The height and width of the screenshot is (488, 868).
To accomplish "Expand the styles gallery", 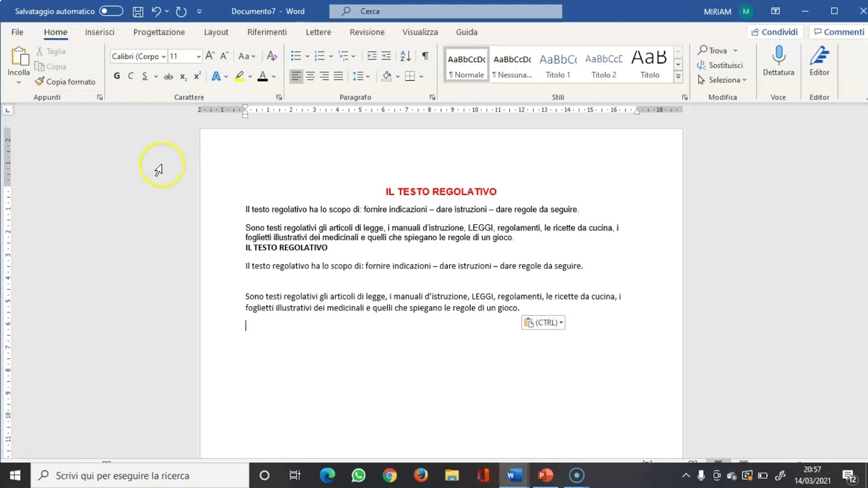I will [678, 77].
